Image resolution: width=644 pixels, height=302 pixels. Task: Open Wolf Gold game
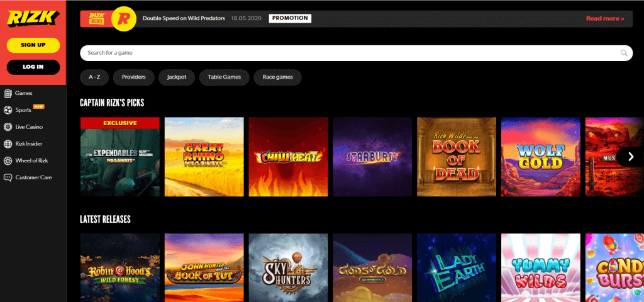(541, 157)
